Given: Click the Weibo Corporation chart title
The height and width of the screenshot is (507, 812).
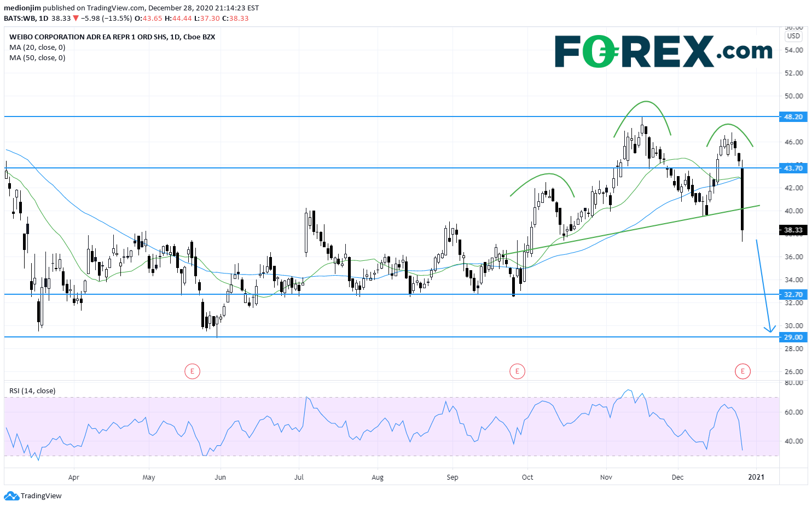Looking at the screenshot, I should (112, 37).
